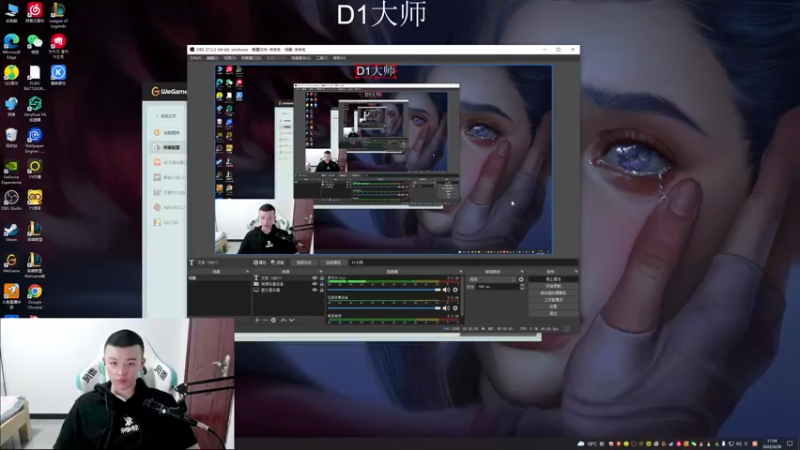Open the WeGame desktop shortcut
800x450 pixels.
point(11,263)
